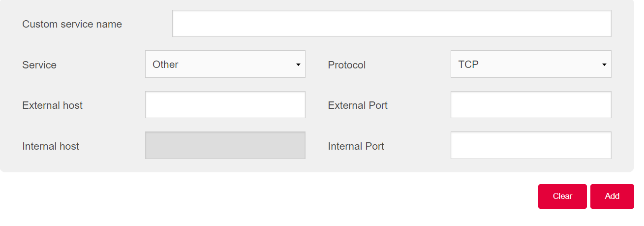Open the Protocol dropdown showing TCP
The height and width of the screenshot is (226, 644).
coord(530,64)
